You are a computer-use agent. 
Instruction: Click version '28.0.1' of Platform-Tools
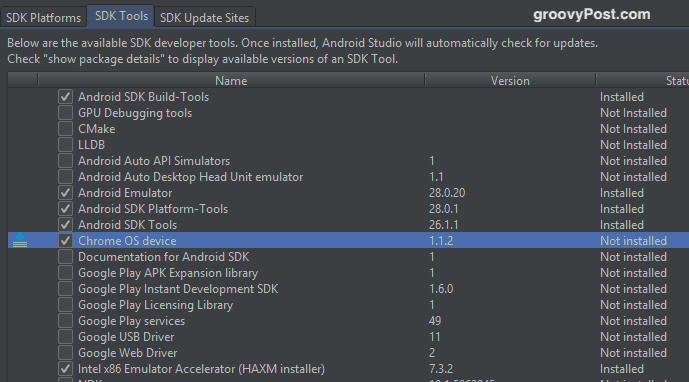tap(444, 209)
